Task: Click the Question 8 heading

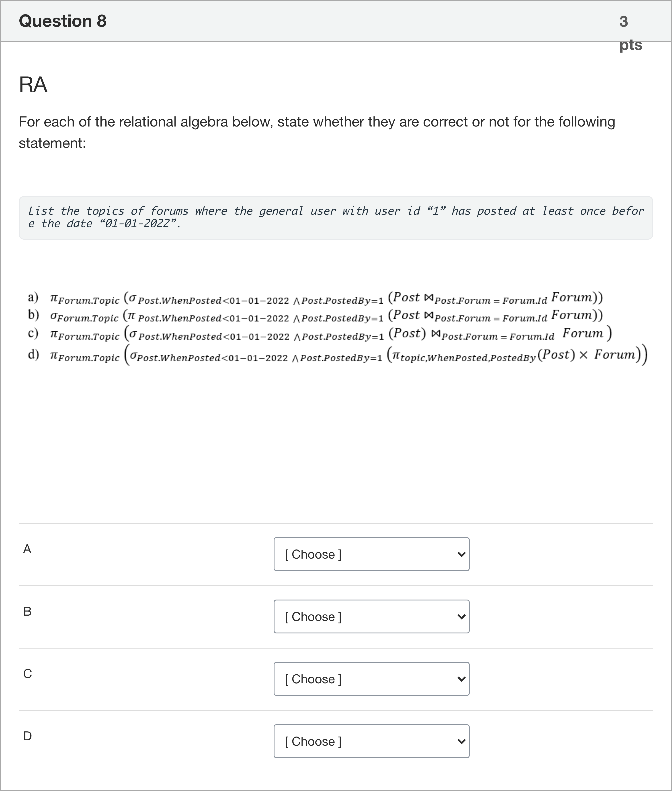Action: pyautogui.click(x=63, y=21)
